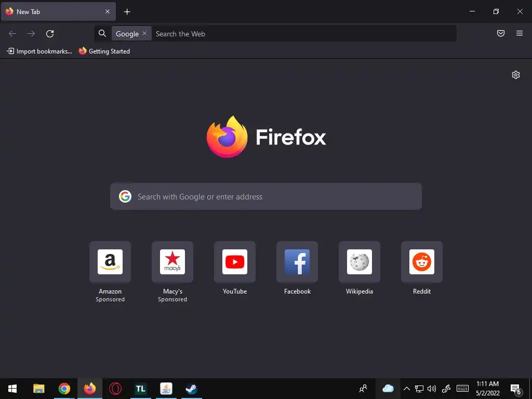
Task: Open the Amazon sponsored shortcut tile
Action: [x=110, y=262]
